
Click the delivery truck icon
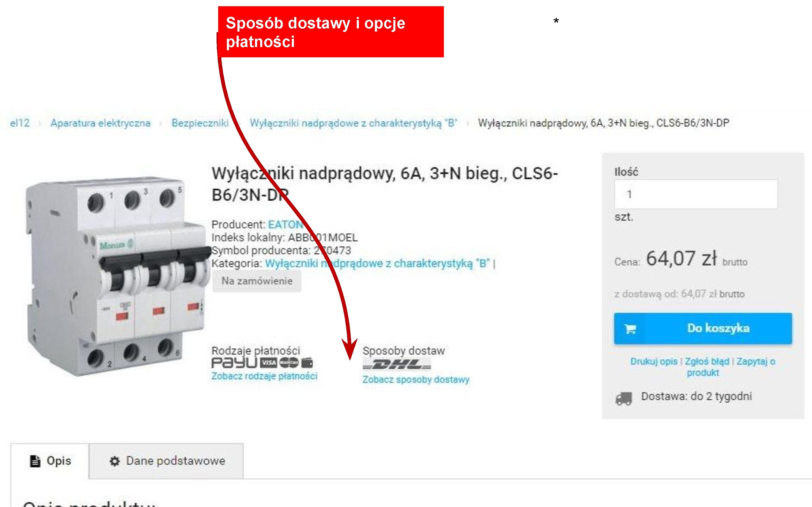coord(623,399)
